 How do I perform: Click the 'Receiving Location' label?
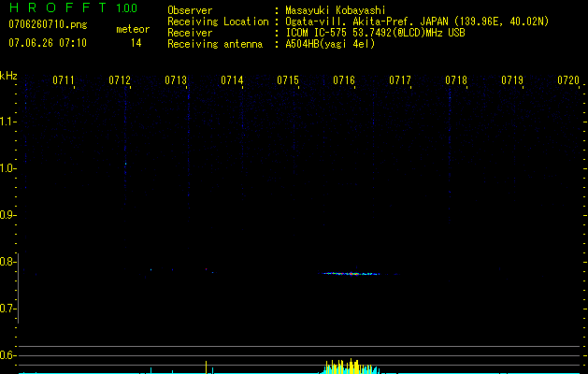pos(218,22)
